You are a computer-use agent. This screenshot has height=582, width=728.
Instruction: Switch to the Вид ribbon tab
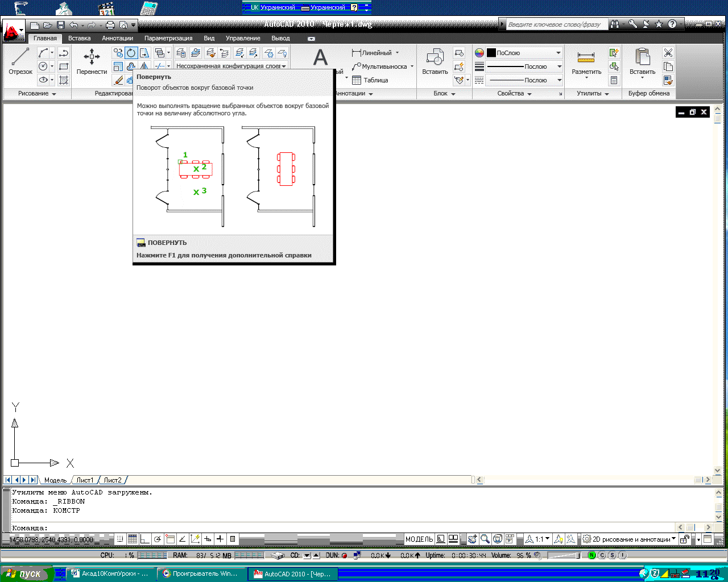click(x=209, y=38)
